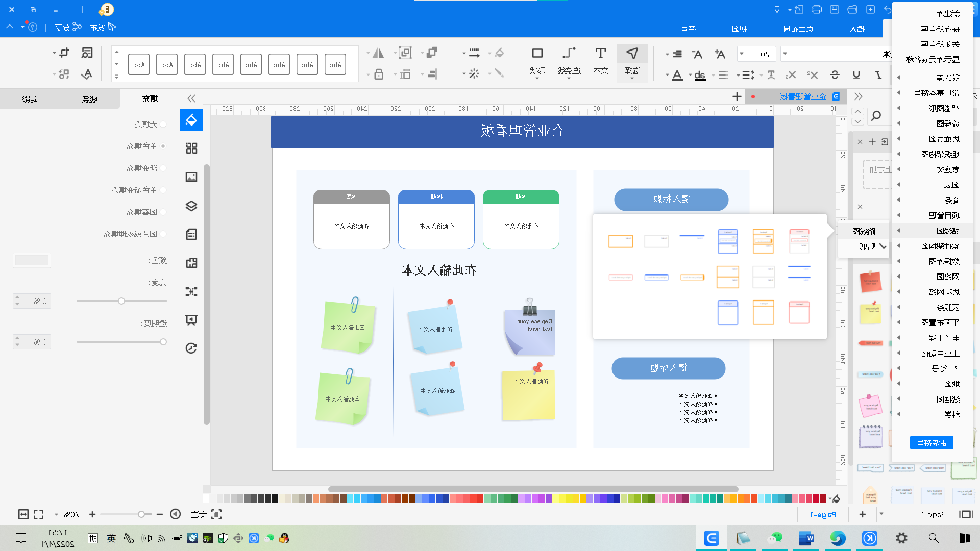Open the font size 20 dropdown

pos(742,54)
